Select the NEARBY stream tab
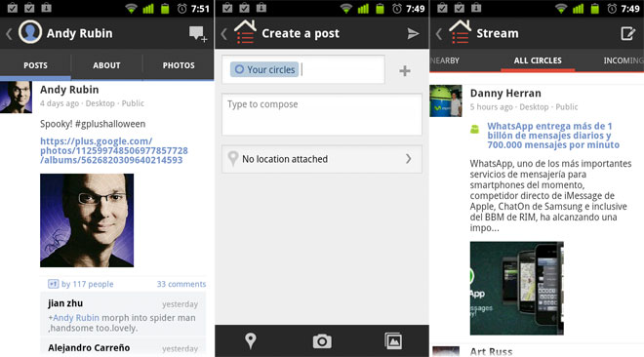Image resolution: width=644 pixels, height=357 pixels. (445, 60)
